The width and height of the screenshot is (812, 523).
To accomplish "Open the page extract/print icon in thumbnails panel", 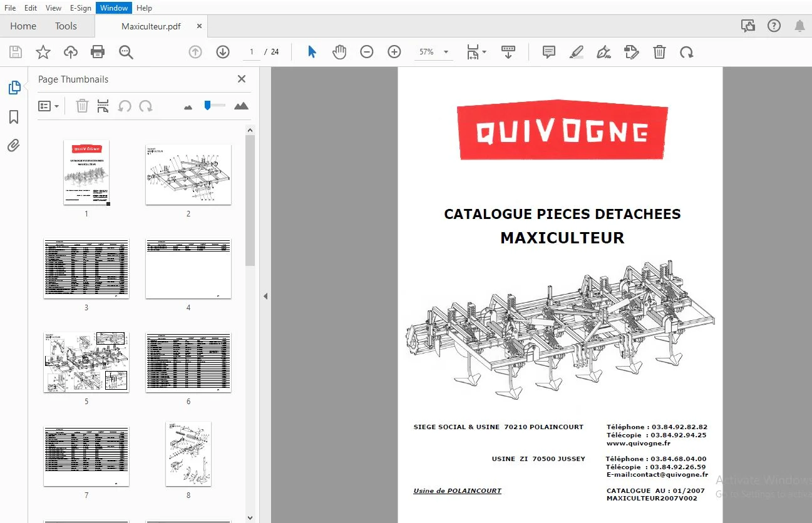I will click(x=103, y=106).
